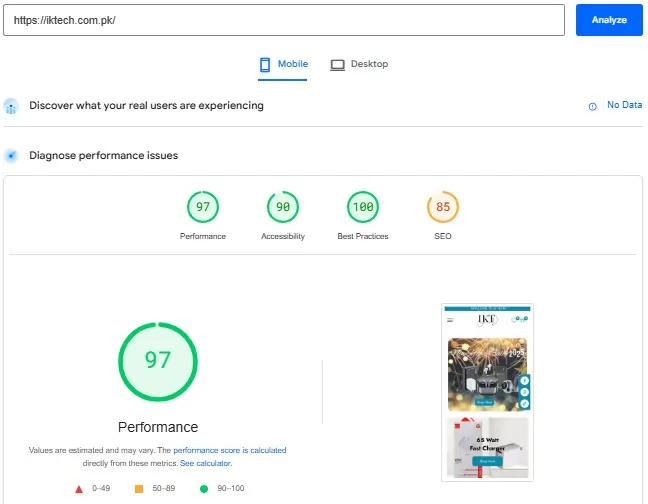The height and width of the screenshot is (504, 648).
Task: Click the desktop monitor icon
Action: [338, 65]
